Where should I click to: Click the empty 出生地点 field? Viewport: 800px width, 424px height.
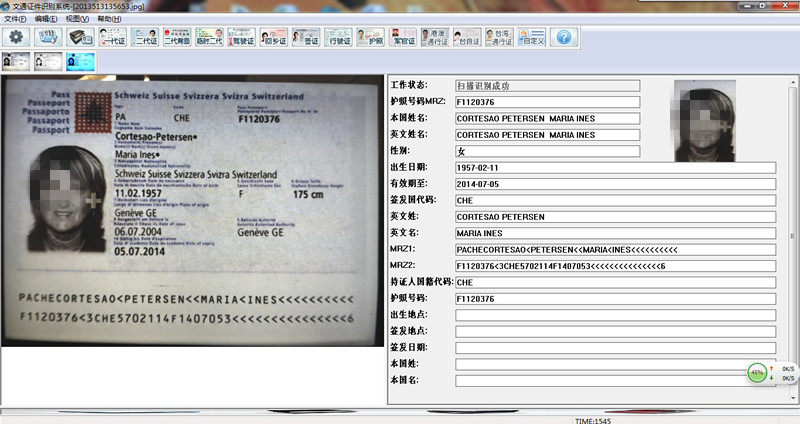[x=615, y=315]
